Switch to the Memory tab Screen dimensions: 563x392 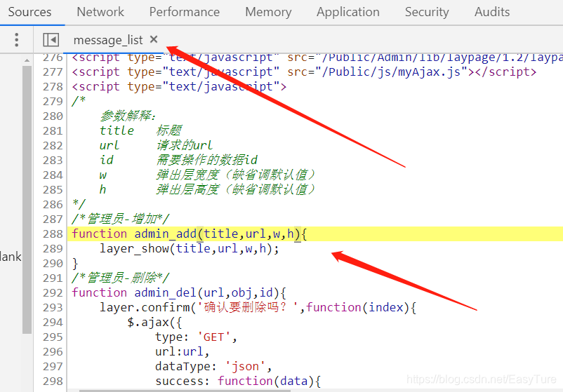click(x=268, y=12)
